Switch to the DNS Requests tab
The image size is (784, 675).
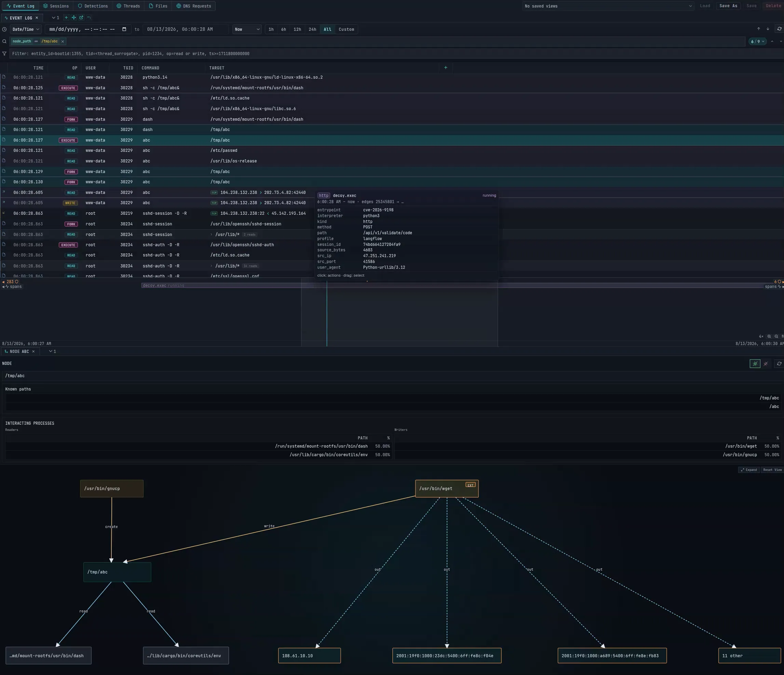[x=194, y=6]
